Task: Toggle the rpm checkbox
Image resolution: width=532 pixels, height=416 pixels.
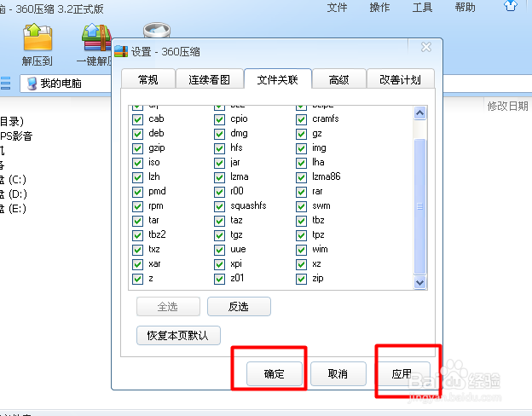Action: pyautogui.click(x=137, y=206)
